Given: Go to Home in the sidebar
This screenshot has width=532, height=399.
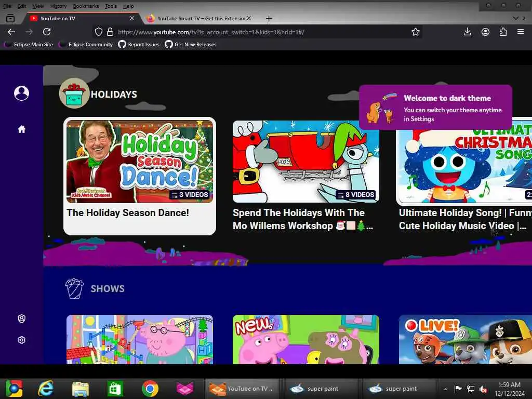Looking at the screenshot, I should [21, 129].
